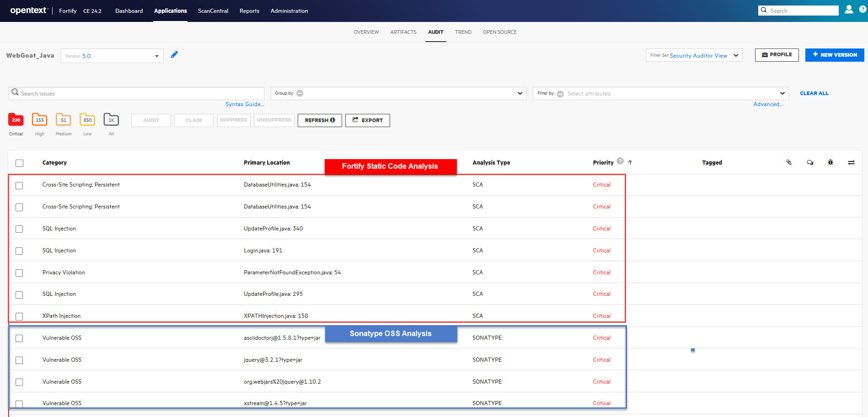Expand the Filter Set Security Auditor View selector
The image size is (868, 417).
pos(736,55)
